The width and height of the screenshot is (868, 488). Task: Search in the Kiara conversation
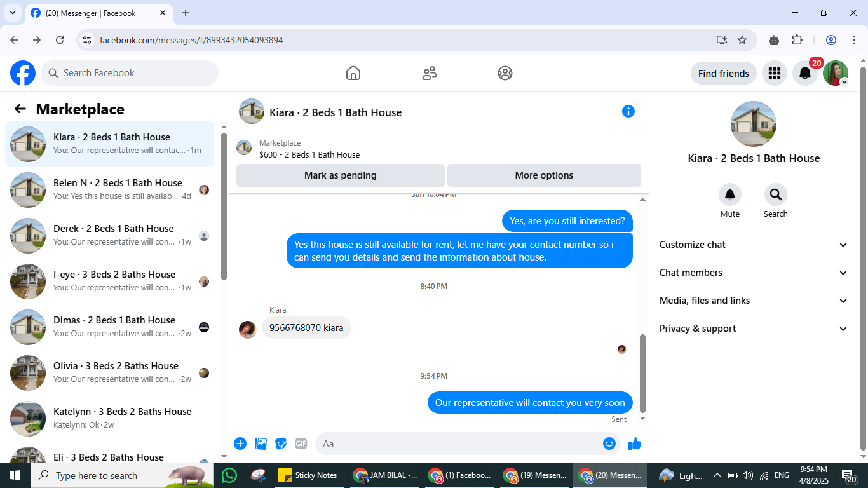click(776, 194)
